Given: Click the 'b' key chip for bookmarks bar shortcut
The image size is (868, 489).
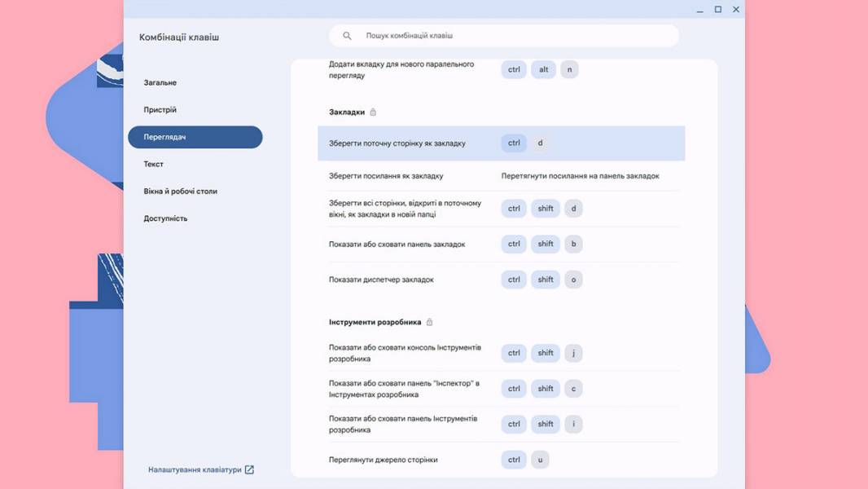Looking at the screenshot, I should (573, 244).
